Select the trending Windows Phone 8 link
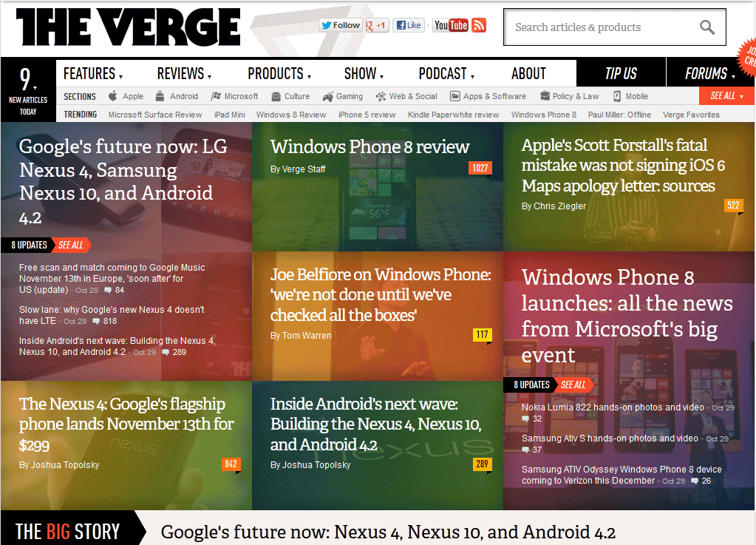The image size is (756, 545). [544, 115]
